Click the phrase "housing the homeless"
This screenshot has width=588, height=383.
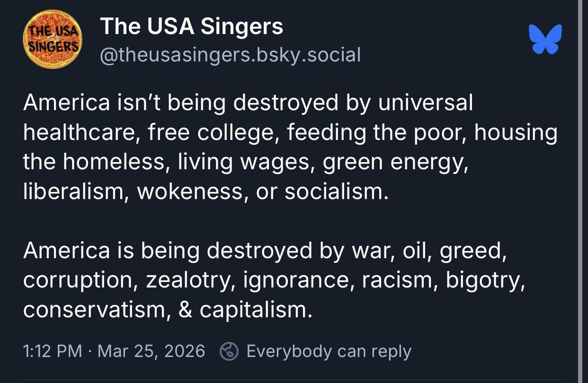pos(515,133)
